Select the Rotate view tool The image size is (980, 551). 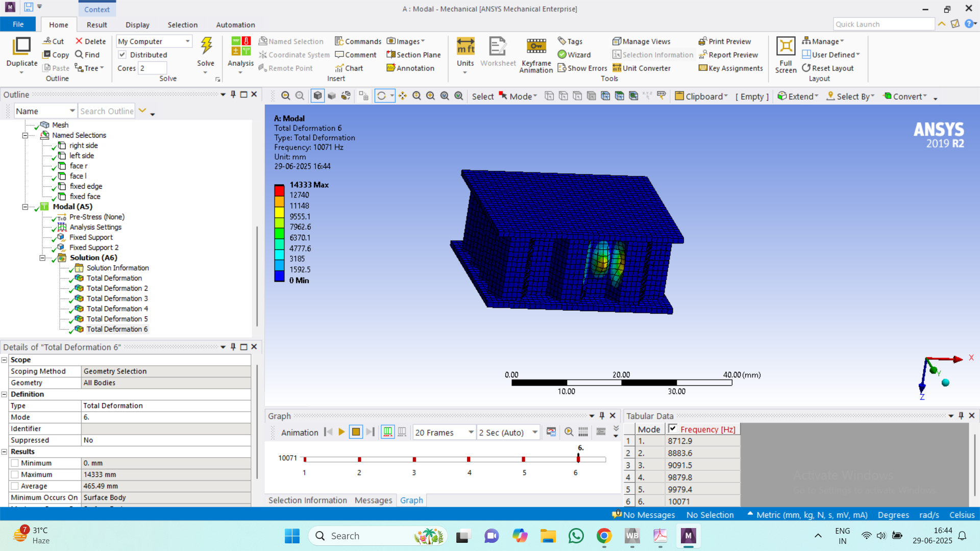(381, 96)
